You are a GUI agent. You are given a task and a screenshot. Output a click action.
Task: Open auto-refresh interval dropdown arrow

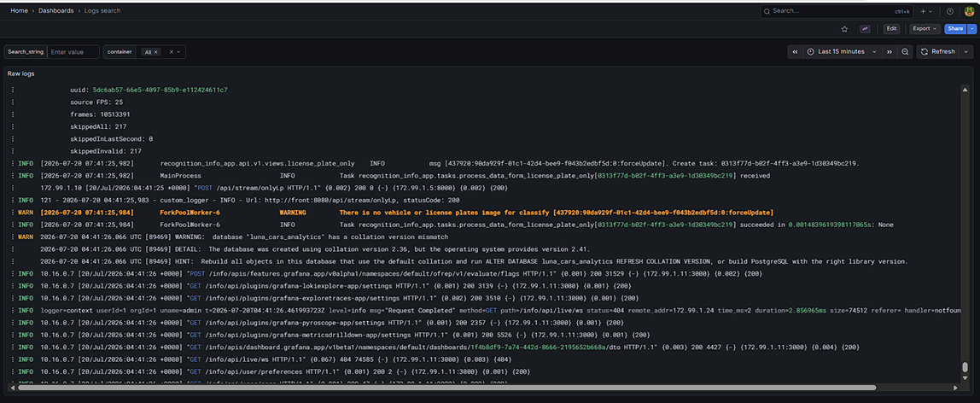[966, 52]
